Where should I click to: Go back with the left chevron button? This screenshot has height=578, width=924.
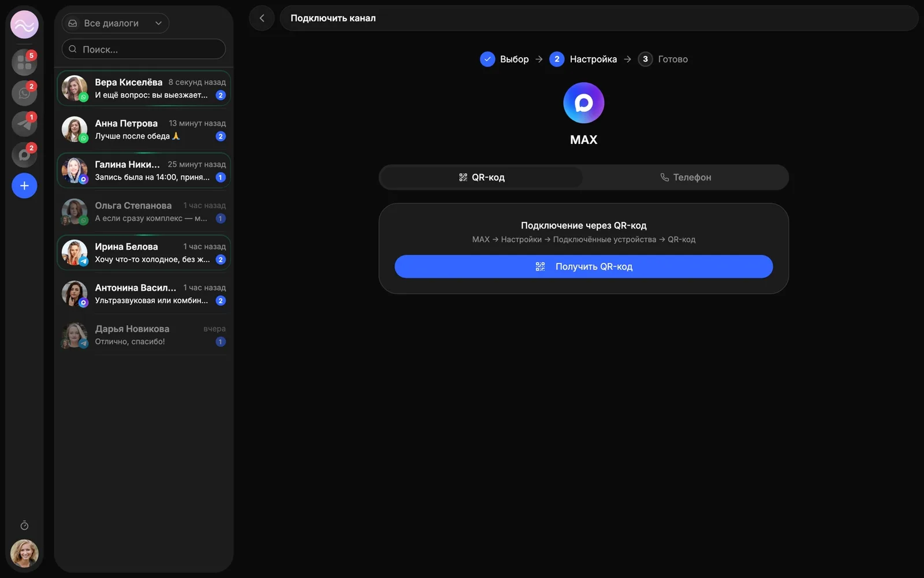click(x=262, y=18)
